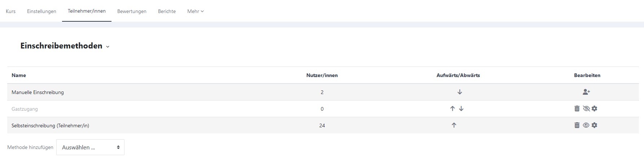Expand Einschreibemethoden heading dropdown
The height and width of the screenshot is (166, 644).
point(108,47)
